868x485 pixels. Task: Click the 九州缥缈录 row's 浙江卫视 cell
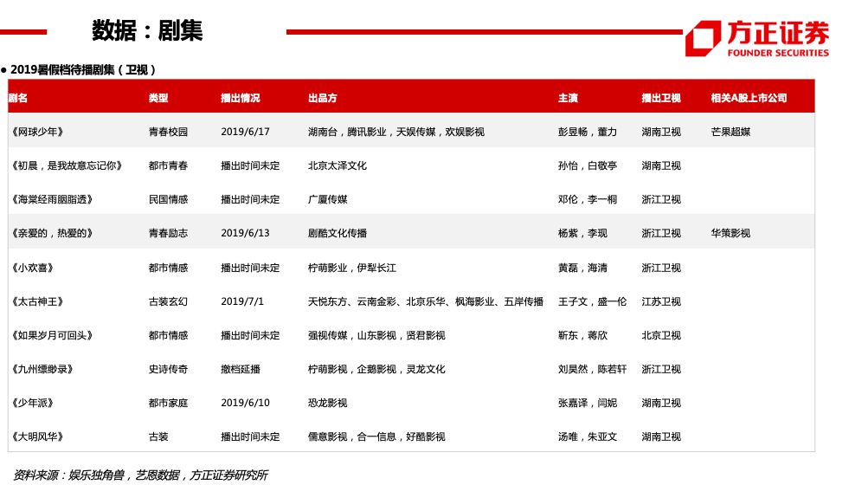661,369
